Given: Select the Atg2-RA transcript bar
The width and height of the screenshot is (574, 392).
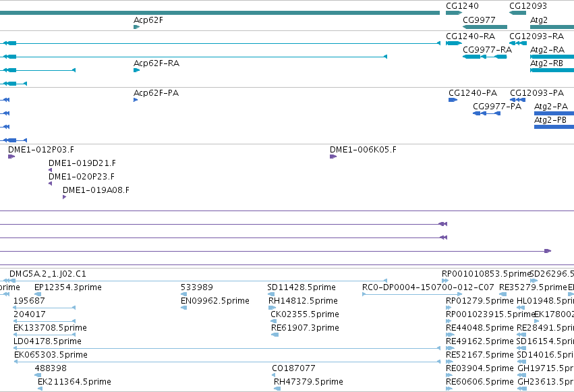Looking at the screenshot, I should (x=552, y=57).
